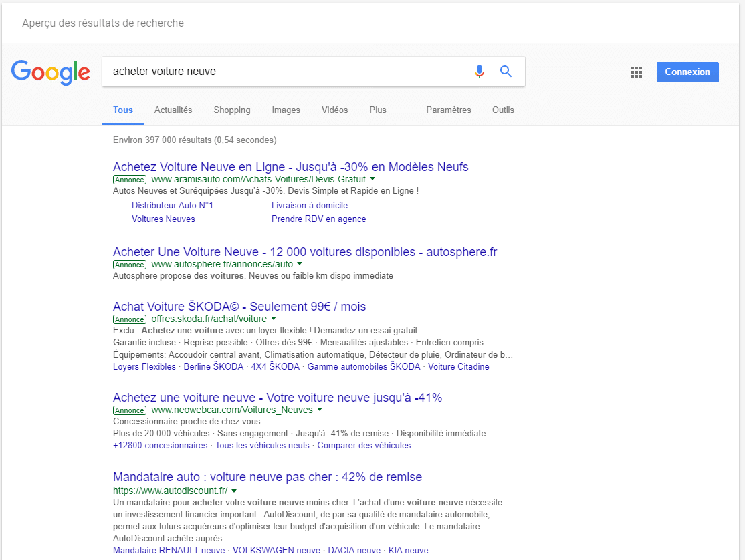Click the www.aramisauto.com/Achats-Voitures/Devis-Gratuit URL text
The width and height of the screenshot is (745, 560).
pyautogui.click(x=258, y=179)
